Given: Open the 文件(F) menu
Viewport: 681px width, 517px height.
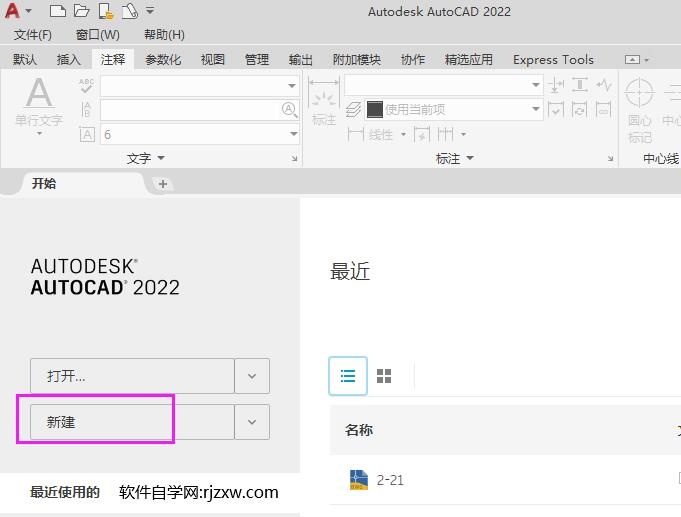Looking at the screenshot, I should 33,35.
